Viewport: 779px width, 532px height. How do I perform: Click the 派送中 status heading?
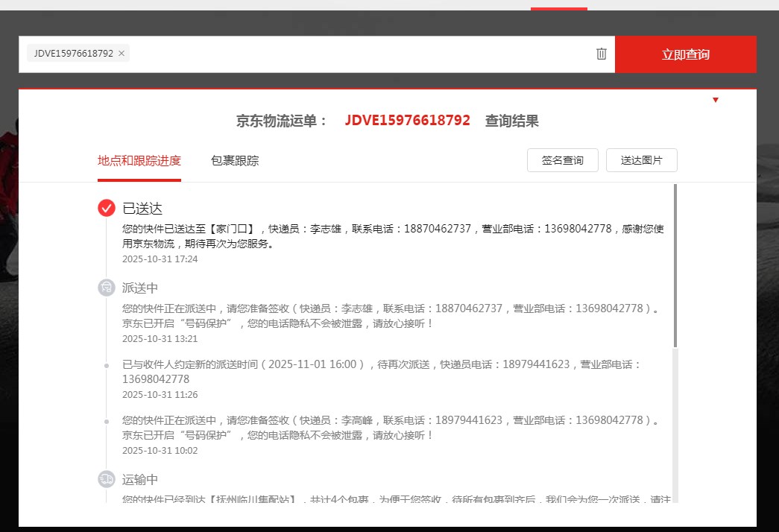point(140,288)
